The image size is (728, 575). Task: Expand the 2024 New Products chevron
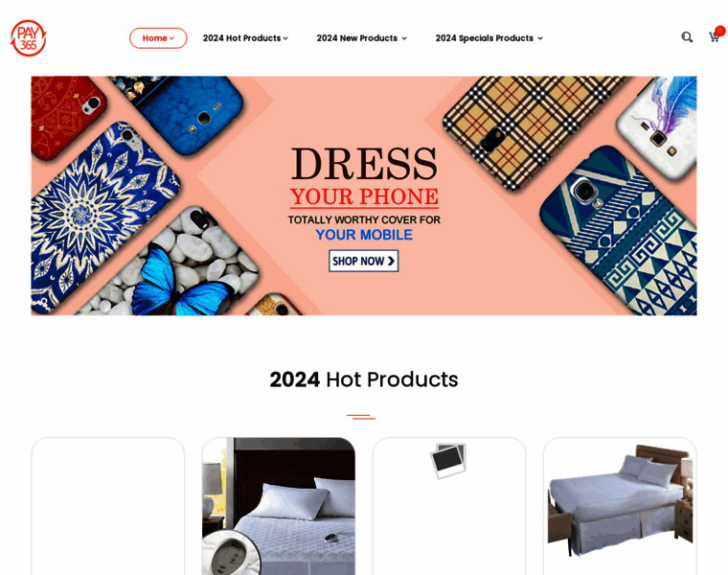click(404, 38)
